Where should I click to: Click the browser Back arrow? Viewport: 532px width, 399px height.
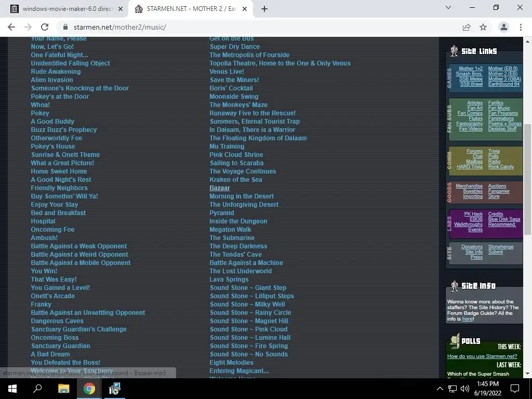pos(11,27)
